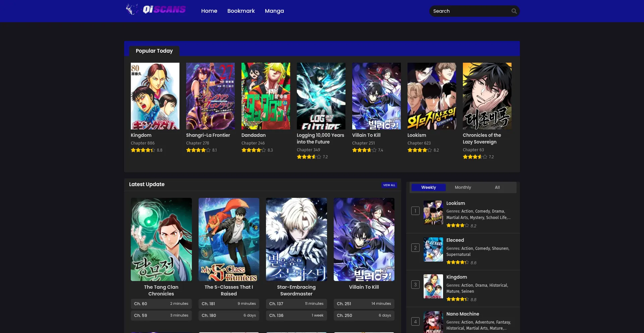Open Chronicles of the Lazy Sovereign cover
Viewport: 644px width, 333px height.
[x=487, y=96]
